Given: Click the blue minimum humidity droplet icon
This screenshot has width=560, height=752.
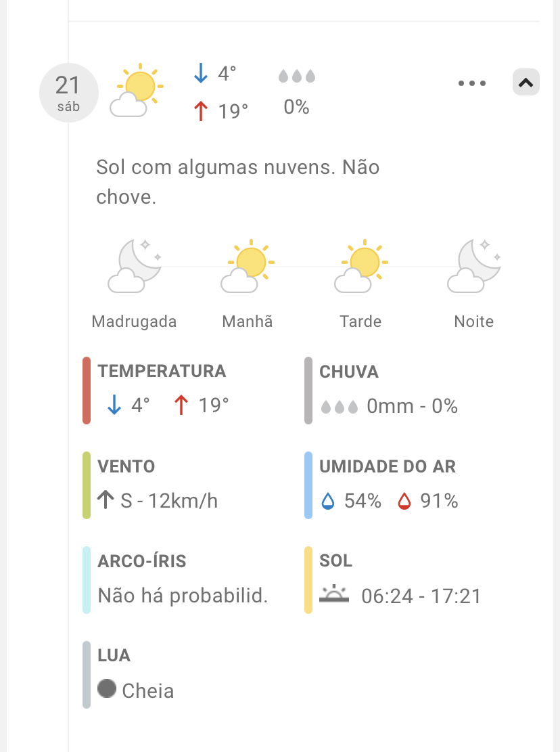Looking at the screenshot, I should point(328,501).
